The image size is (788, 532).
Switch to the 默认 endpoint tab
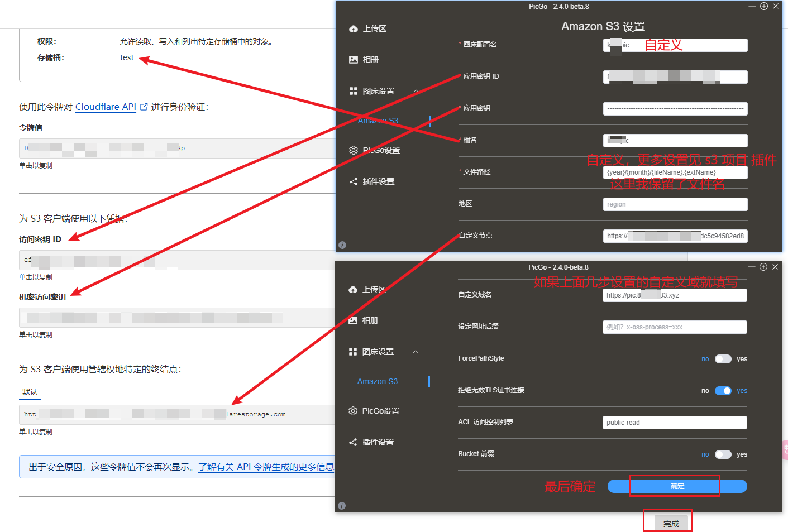tap(30, 392)
